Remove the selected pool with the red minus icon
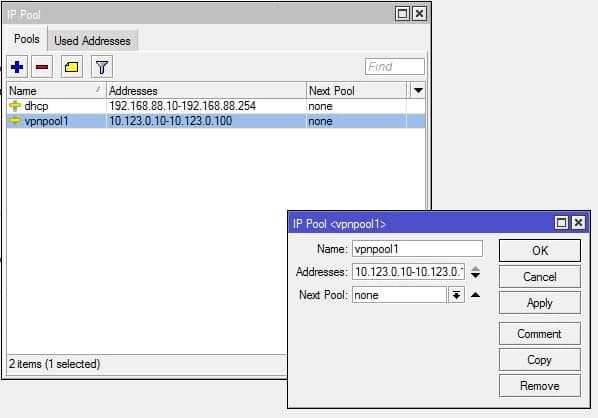Viewport: 598px width, 418px height. (42, 67)
